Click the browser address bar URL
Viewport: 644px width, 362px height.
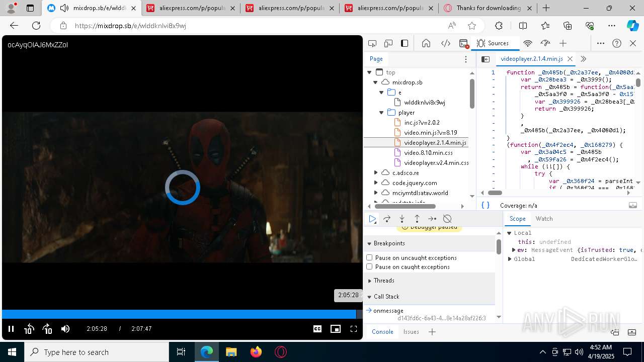[x=130, y=26]
